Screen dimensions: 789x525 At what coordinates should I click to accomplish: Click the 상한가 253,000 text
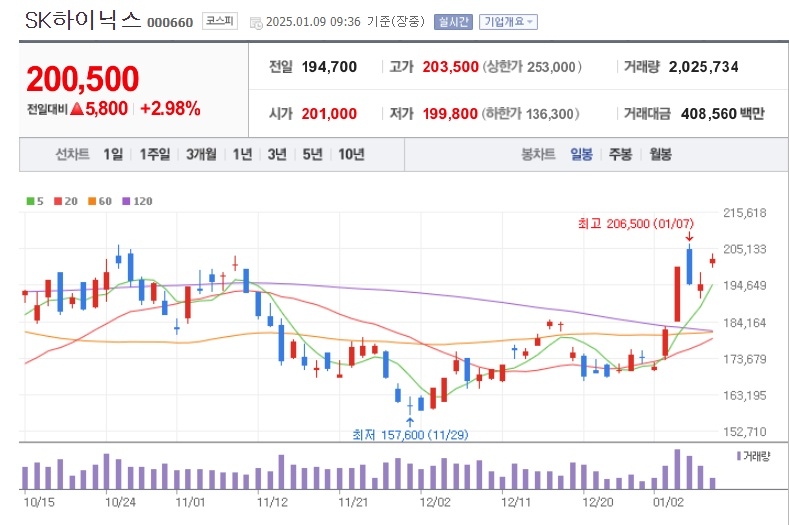point(532,66)
